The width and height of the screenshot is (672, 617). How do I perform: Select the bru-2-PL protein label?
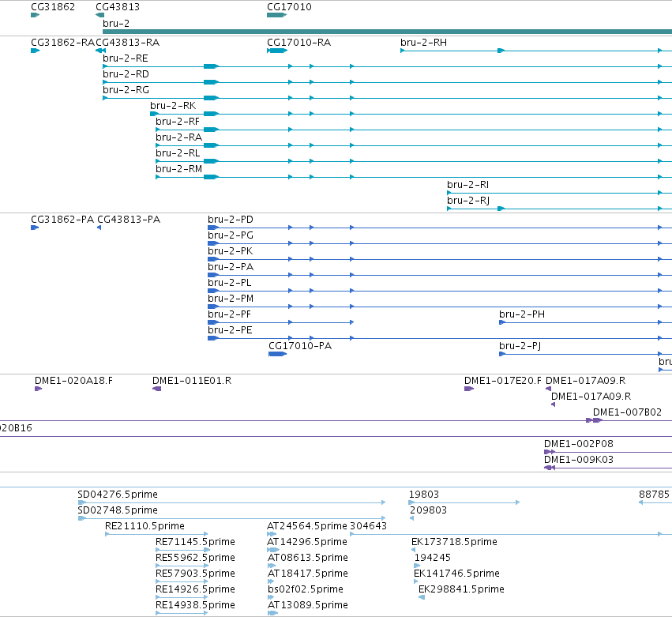point(230,283)
